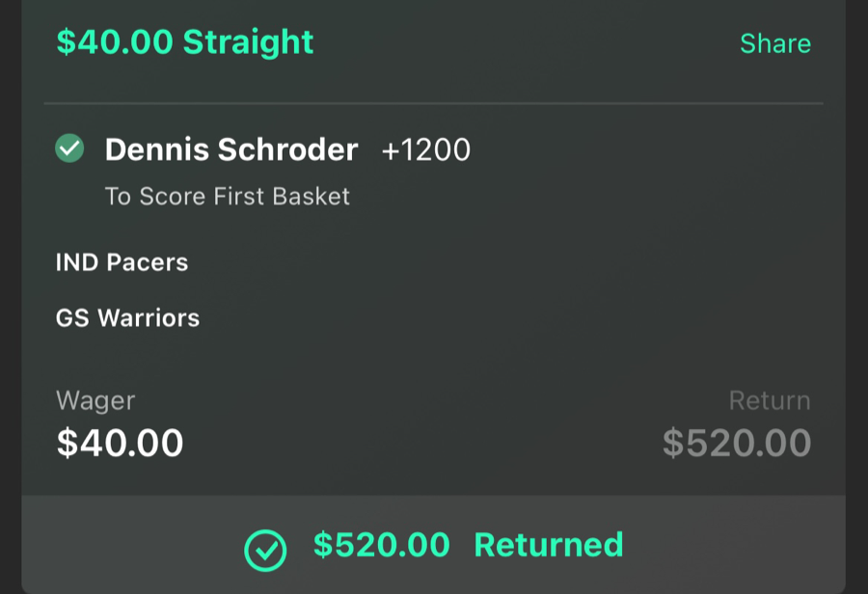
Task: Tap the bottom Returned footer panel
Action: (434, 545)
